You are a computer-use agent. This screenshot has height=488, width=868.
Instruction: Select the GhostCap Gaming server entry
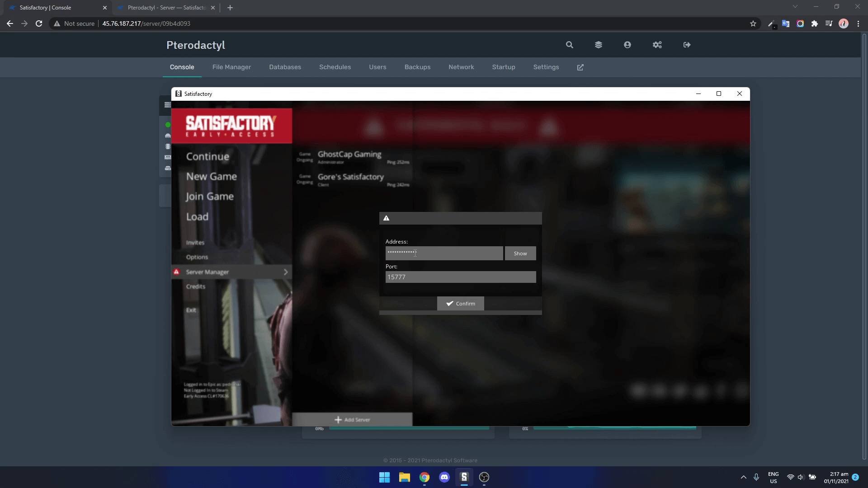(x=353, y=157)
